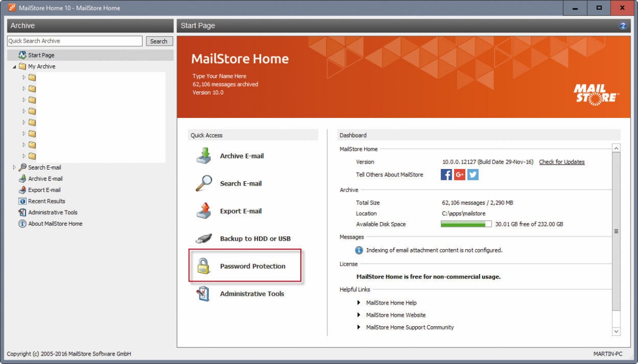Open help via blue question mark icon

[623, 26]
